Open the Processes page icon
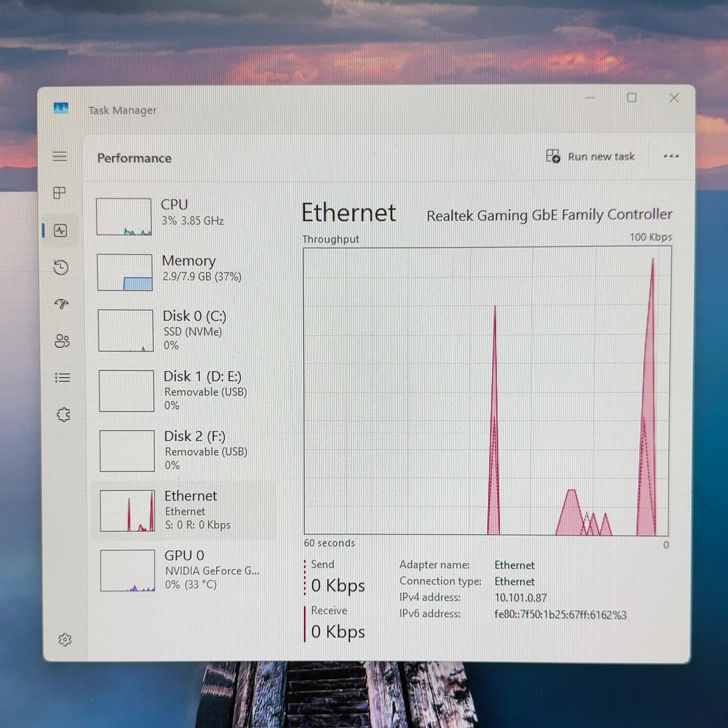Image resolution: width=728 pixels, height=728 pixels. (x=59, y=193)
